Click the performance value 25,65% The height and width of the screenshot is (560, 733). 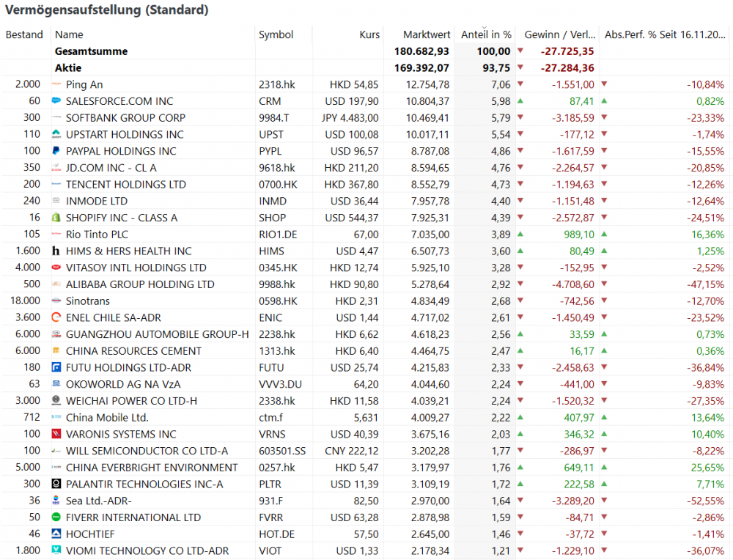(x=708, y=468)
